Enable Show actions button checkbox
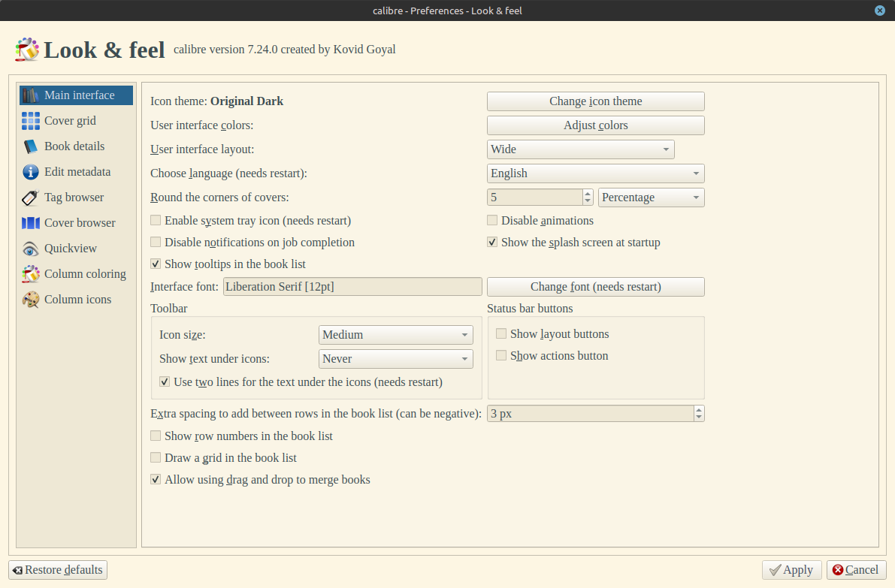The image size is (895, 588). 501,356
